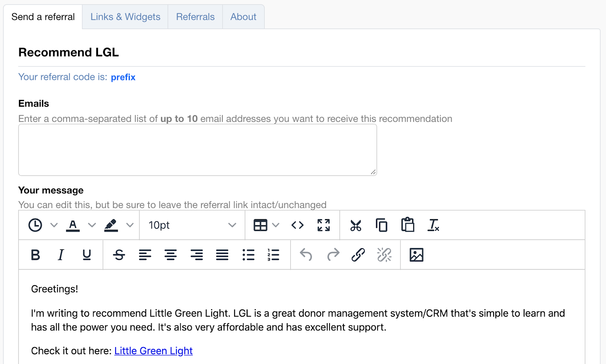The height and width of the screenshot is (364, 606).
Task: Toggle italic formatting
Action: click(x=61, y=255)
